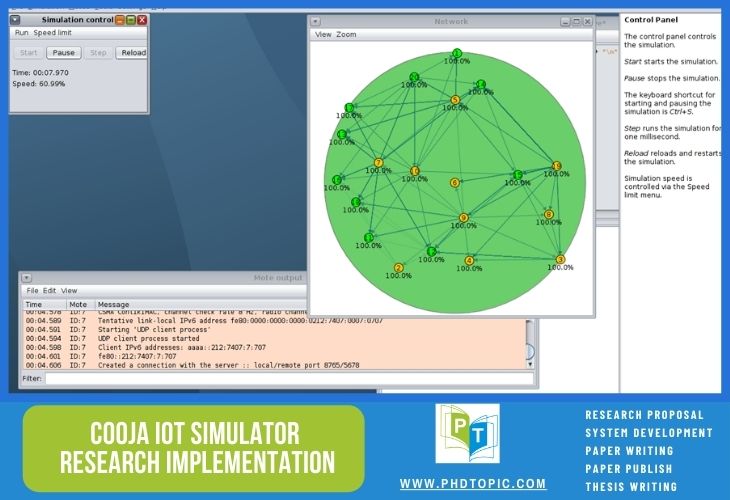This screenshot has height=500, width=730.
Task: Pause the running simulation
Action: pyautogui.click(x=64, y=53)
